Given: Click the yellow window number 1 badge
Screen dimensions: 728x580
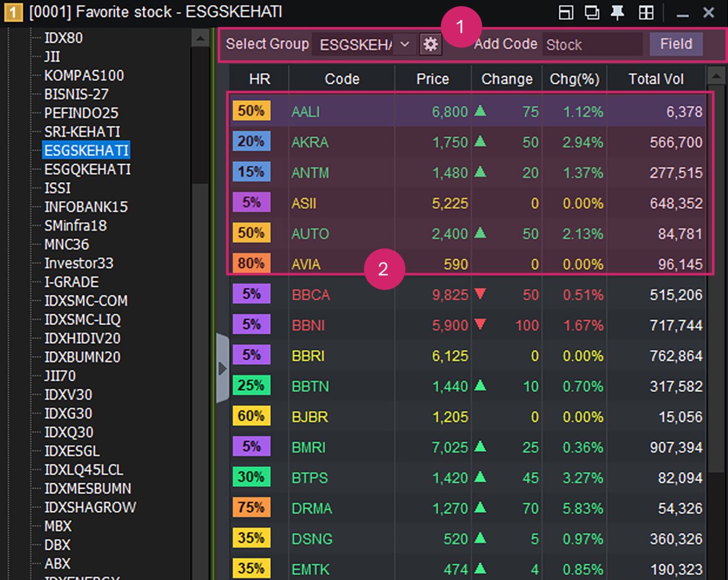Looking at the screenshot, I should (13, 12).
